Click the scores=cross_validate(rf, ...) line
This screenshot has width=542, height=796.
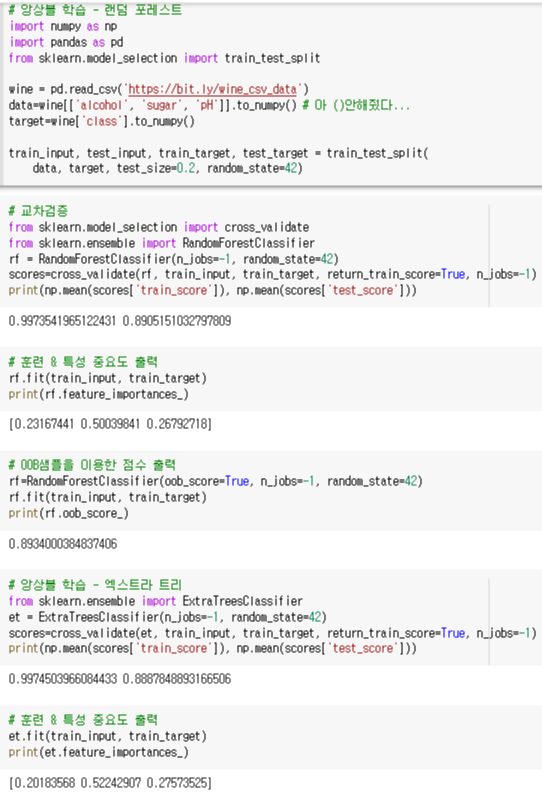coord(273,274)
